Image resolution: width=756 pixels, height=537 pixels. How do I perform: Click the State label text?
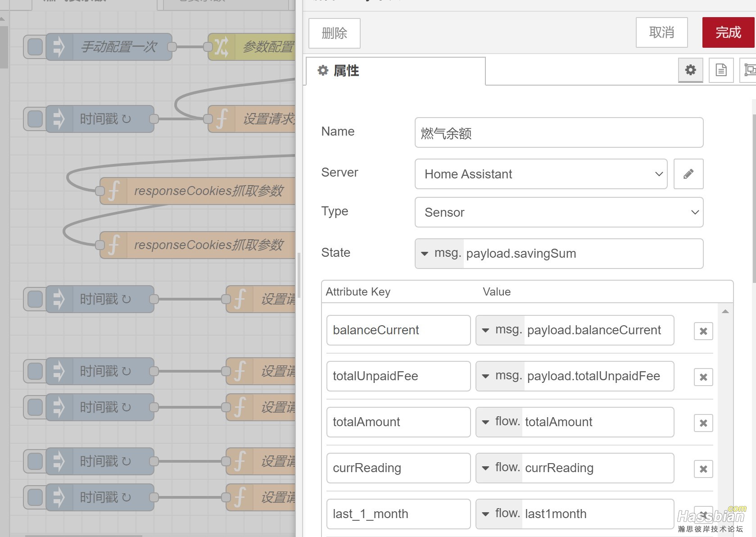[336, 253]
